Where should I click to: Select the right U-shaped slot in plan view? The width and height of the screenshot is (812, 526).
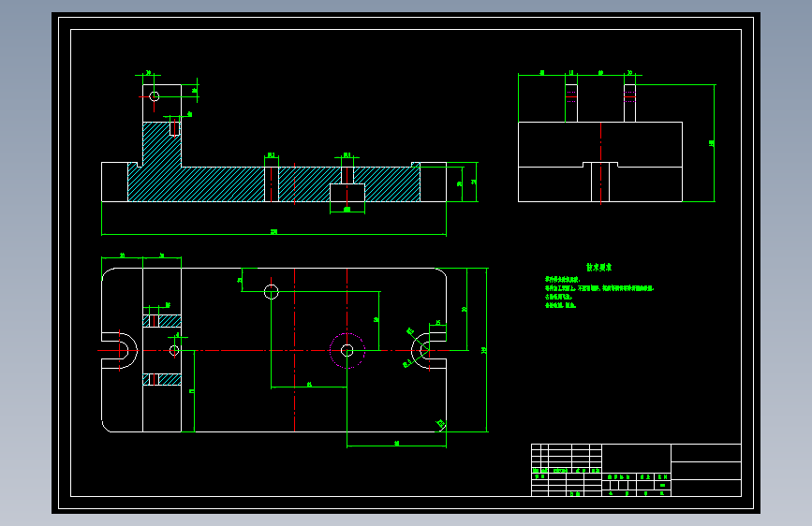click(x=429, y=350)
